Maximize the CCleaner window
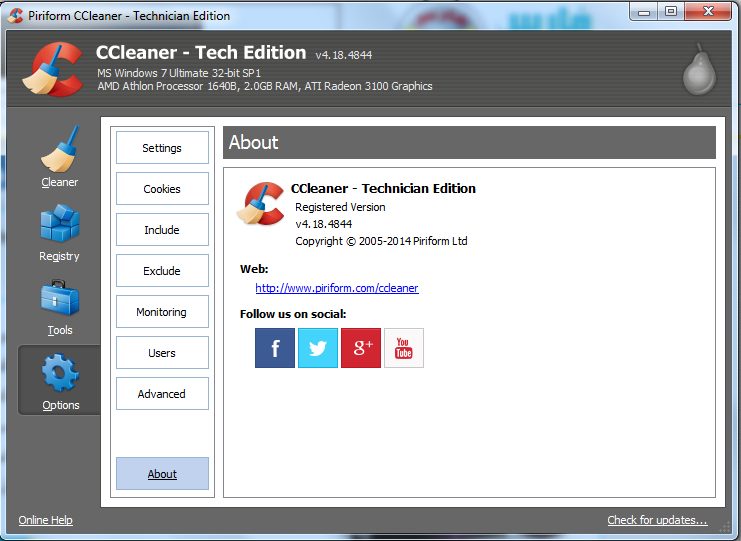741x541 pixels. pos(671,12)
